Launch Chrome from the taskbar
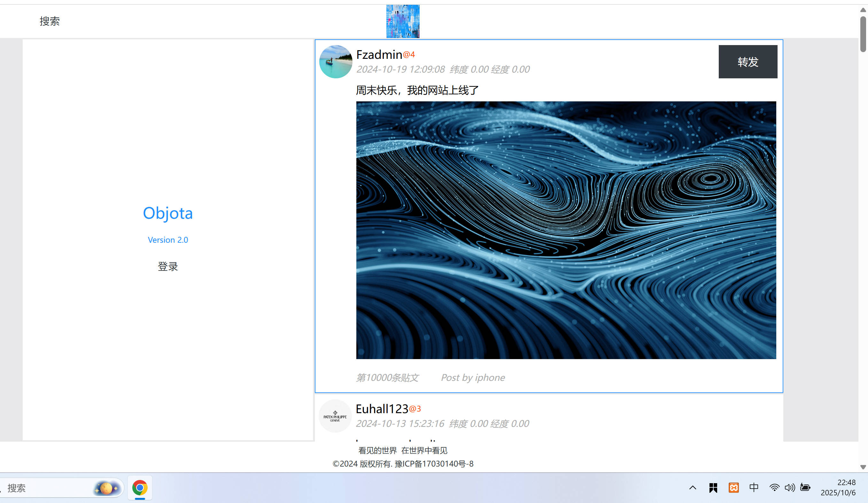868x503 pixels. click(x=140, y=488)
